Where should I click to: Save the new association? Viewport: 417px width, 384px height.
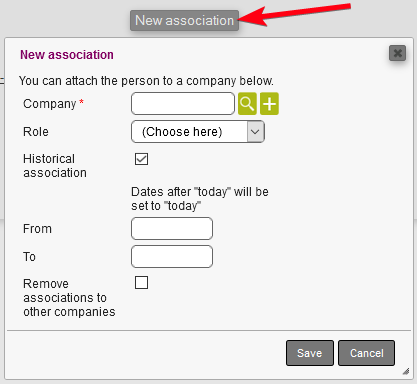(310, 353)
